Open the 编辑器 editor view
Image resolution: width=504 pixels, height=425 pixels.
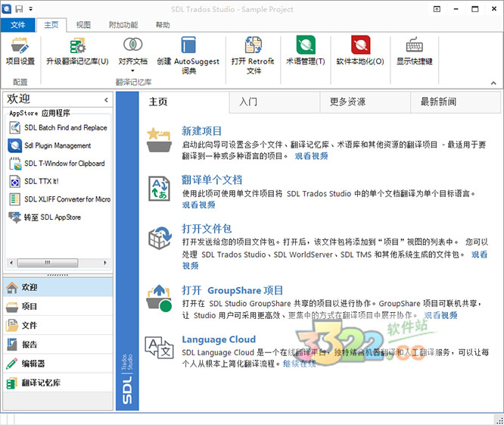click(58, 364)
